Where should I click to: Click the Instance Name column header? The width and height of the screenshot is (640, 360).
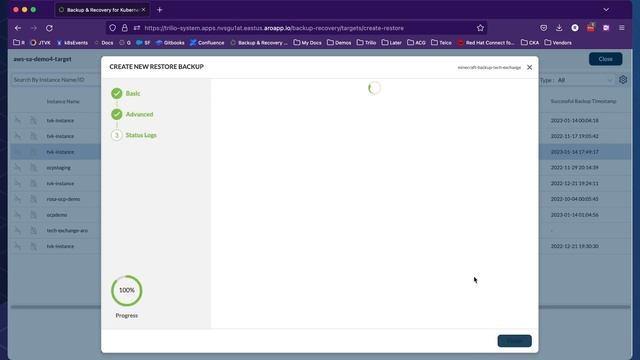63,101
